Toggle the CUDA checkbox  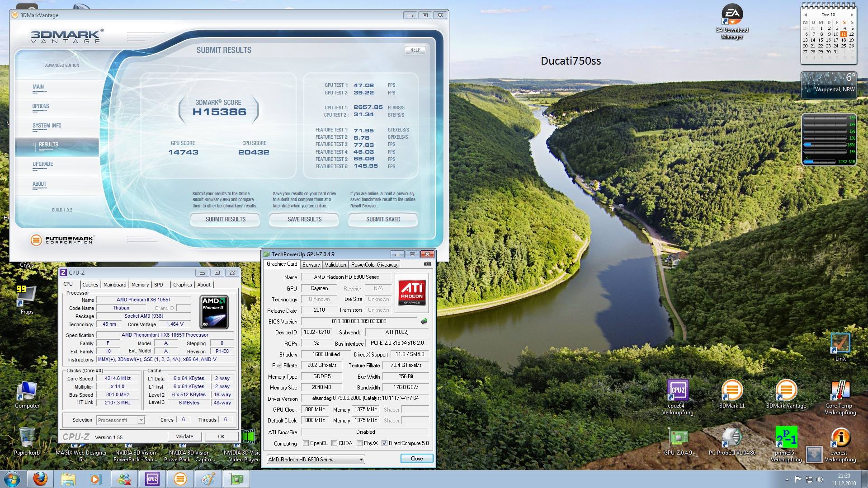point(335,443)
